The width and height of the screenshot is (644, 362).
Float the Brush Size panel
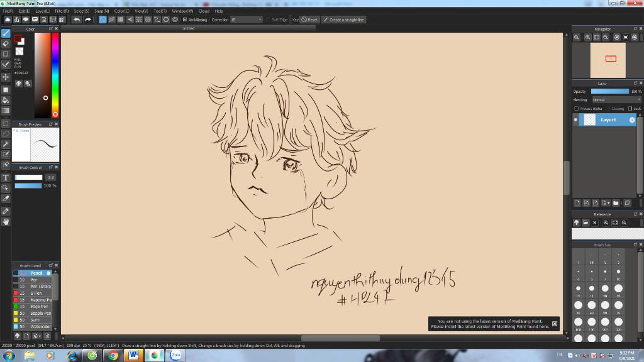(x=635, y=244)
